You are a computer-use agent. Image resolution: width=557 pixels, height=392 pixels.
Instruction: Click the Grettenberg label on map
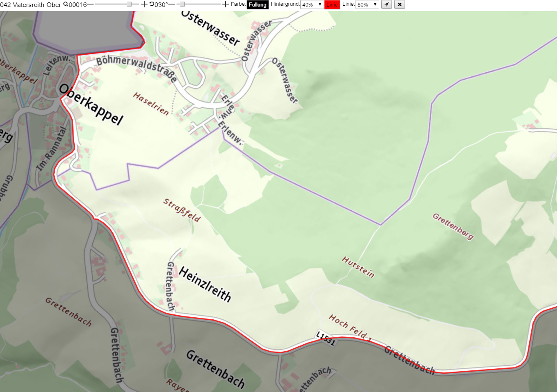(x=453, y=226)
